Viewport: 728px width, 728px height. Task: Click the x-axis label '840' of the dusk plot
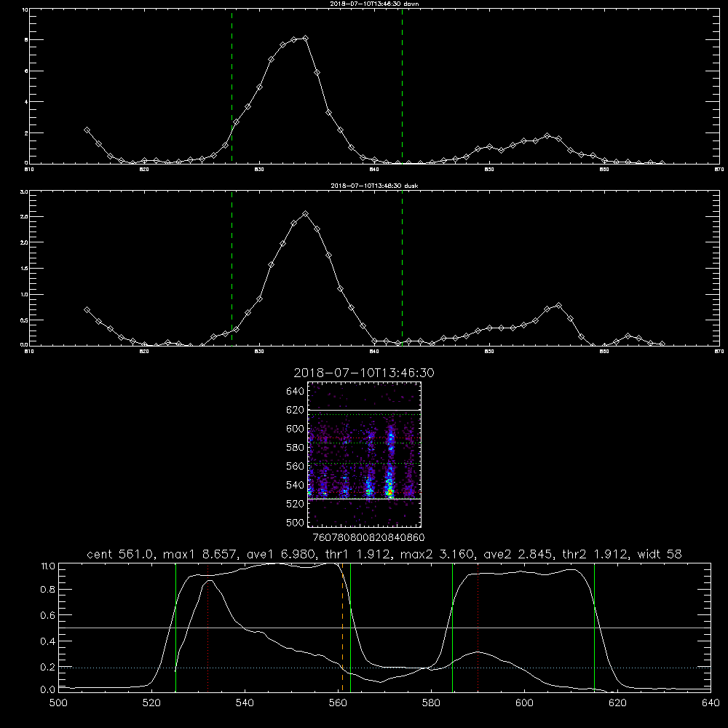click(x=374, y=352)
